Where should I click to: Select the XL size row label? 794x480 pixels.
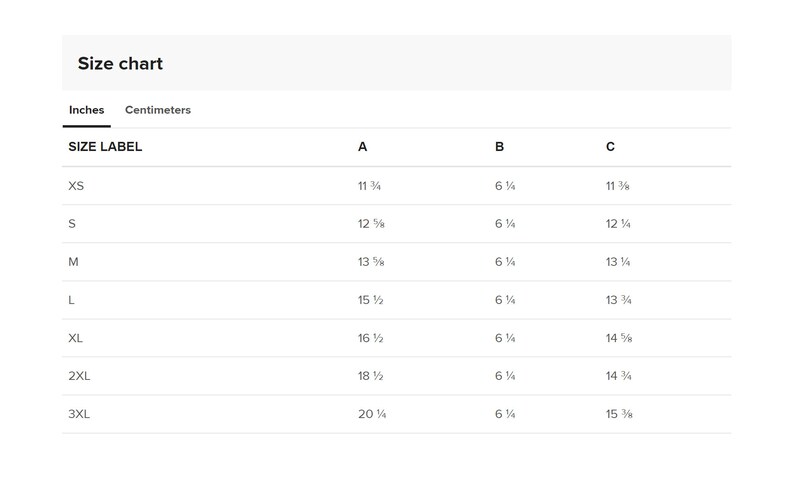(75, 338)
